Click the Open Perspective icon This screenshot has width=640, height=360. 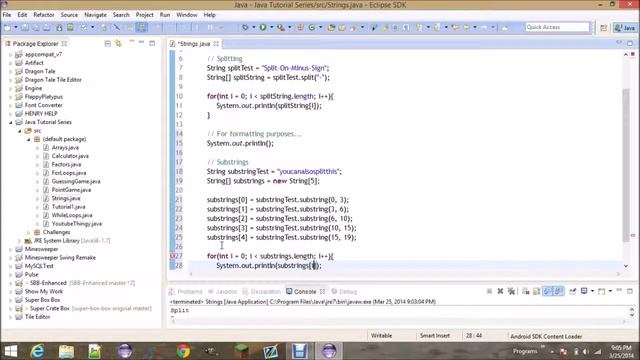(x=603, y=27)
